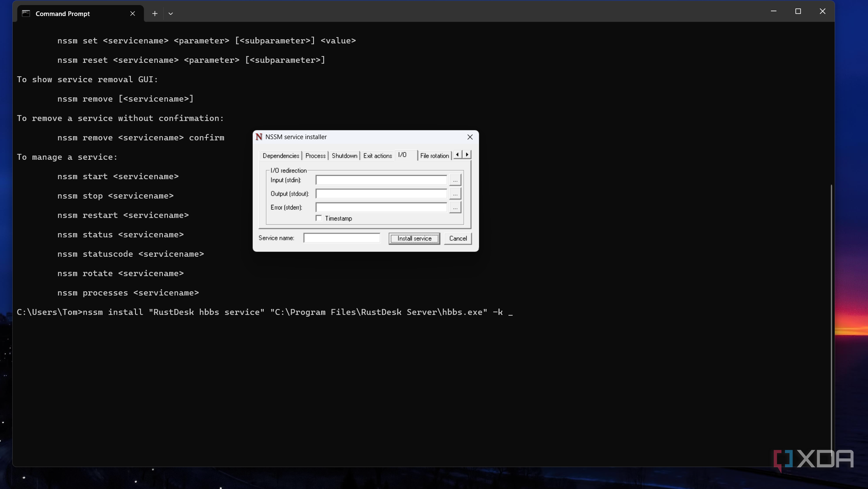
Task: Browse for Output (stdout) file
Action: pyautogui.click(x=455, y=194)
